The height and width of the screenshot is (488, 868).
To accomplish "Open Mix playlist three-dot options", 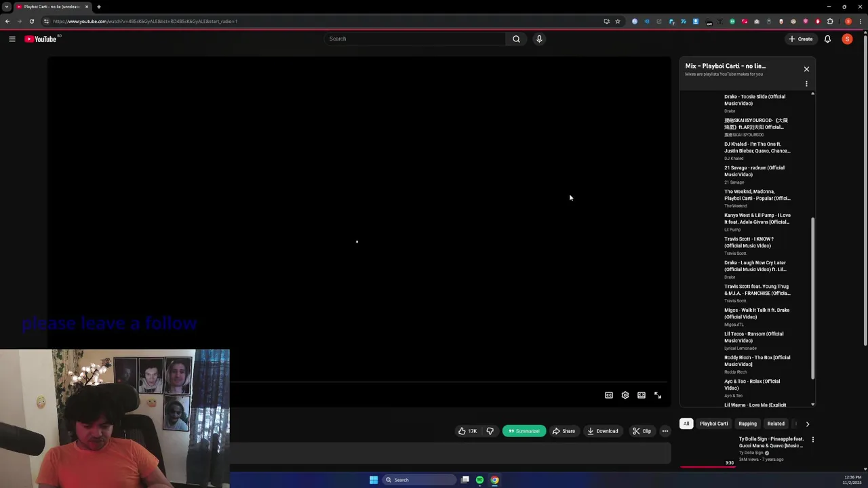I will (806, 84).
